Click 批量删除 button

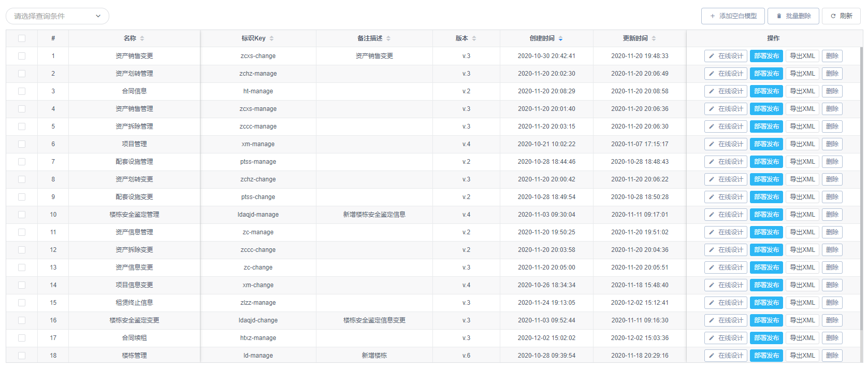point(793,16)
